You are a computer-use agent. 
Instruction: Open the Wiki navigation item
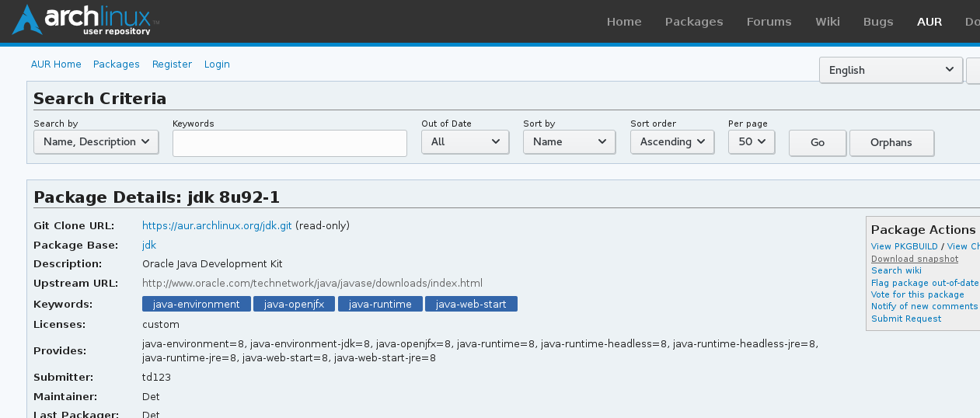pyautogui.click(x=828, y=22)
